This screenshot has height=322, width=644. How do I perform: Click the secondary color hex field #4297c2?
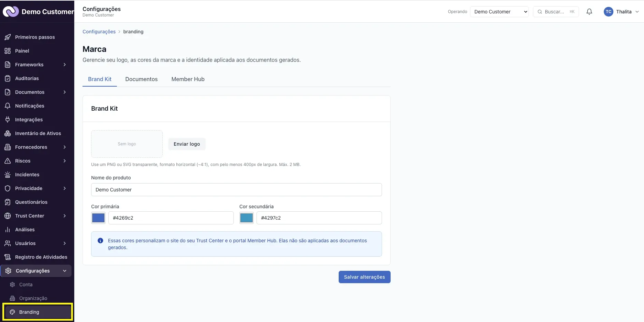tap(319, 218)
